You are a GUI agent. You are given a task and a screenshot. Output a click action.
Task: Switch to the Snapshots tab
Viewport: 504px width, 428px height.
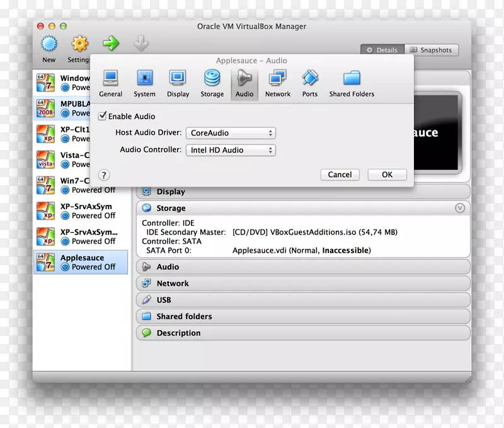pyautogui.click(x=432, y=50)
